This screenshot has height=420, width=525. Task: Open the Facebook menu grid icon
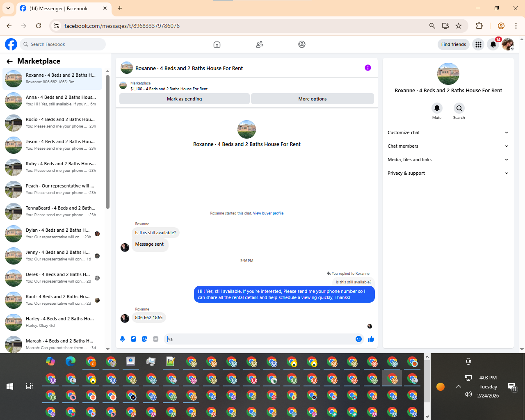[x=478, y=44]
